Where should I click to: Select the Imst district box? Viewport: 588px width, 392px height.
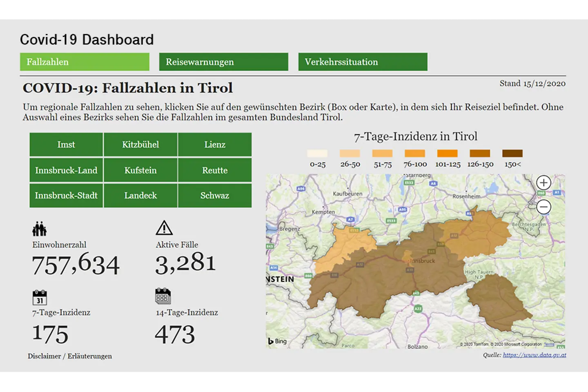[x=66, y=145]
